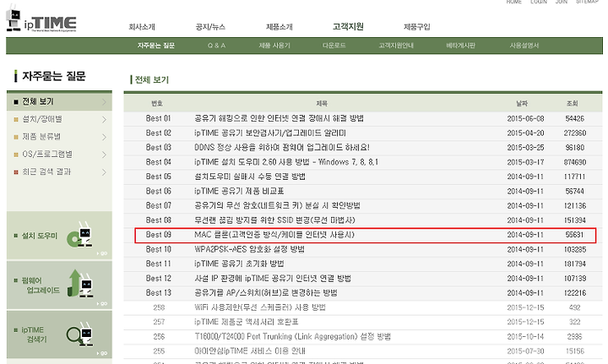This screenshot has height=364, width=608.
Task: Expand the 최근 검색 결과 sidebar chevron
Action: click(104, 171)
